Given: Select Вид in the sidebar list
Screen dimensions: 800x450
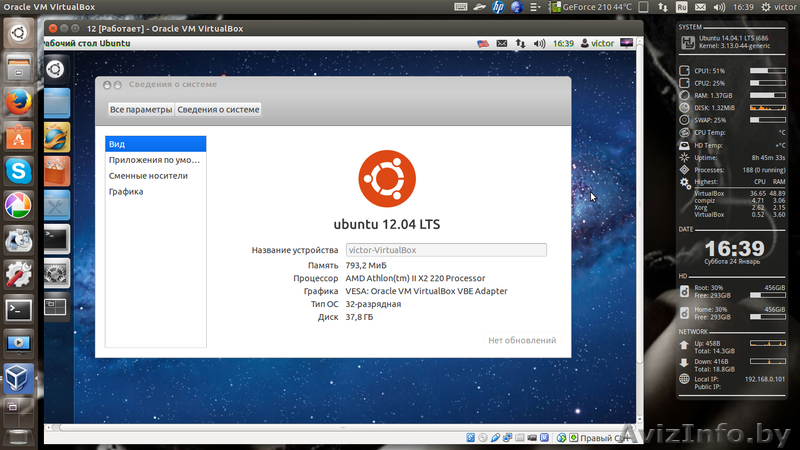Looking at the screenshot, I should 156,144.
